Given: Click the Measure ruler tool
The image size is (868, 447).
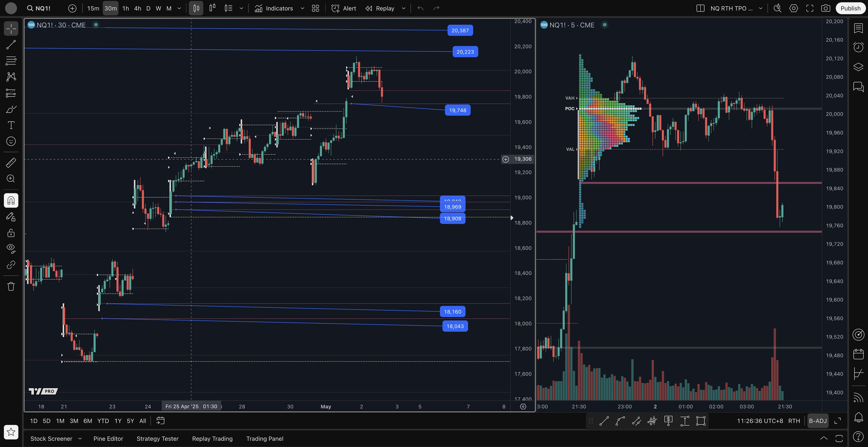Looking at the screenshot, I should (11, 163).
